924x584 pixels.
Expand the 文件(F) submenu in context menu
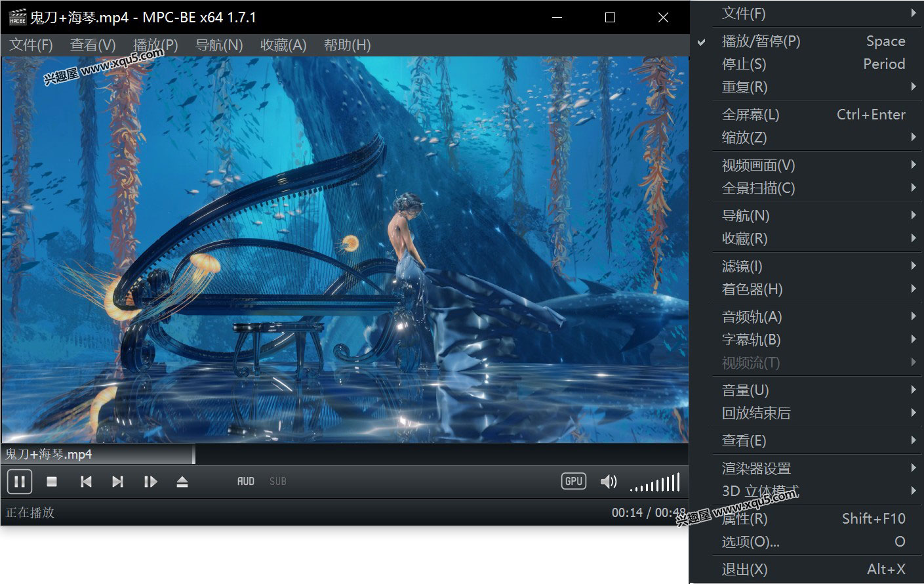point(807,13)
